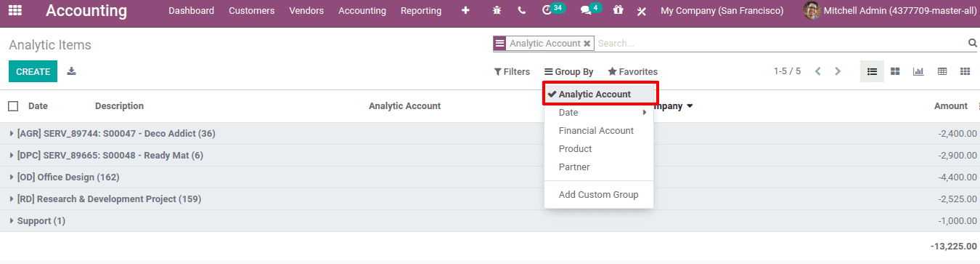The width and height of the screenshot is (980, 264).
Task: Open activities clock icon with 34 badge
Action: [552, 10]
